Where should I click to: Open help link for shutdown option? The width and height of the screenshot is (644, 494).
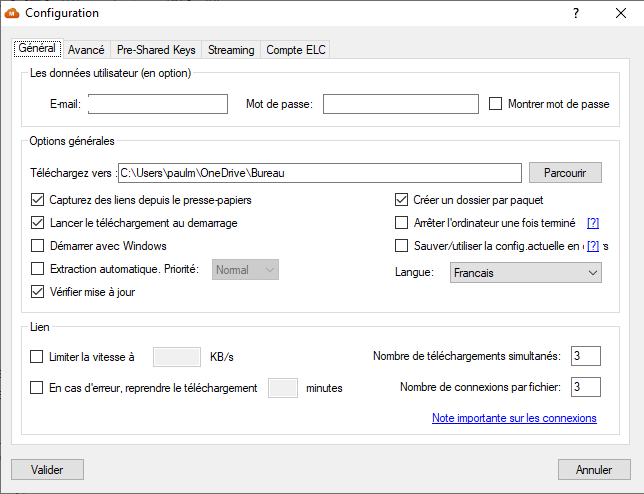click(593, 223)
